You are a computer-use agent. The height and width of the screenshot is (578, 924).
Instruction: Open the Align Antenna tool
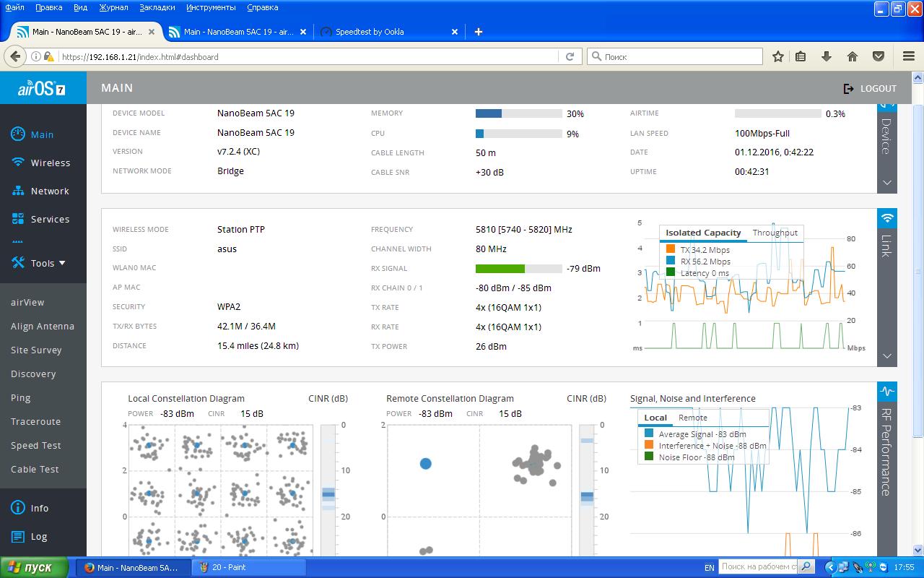tap(43, 326)
